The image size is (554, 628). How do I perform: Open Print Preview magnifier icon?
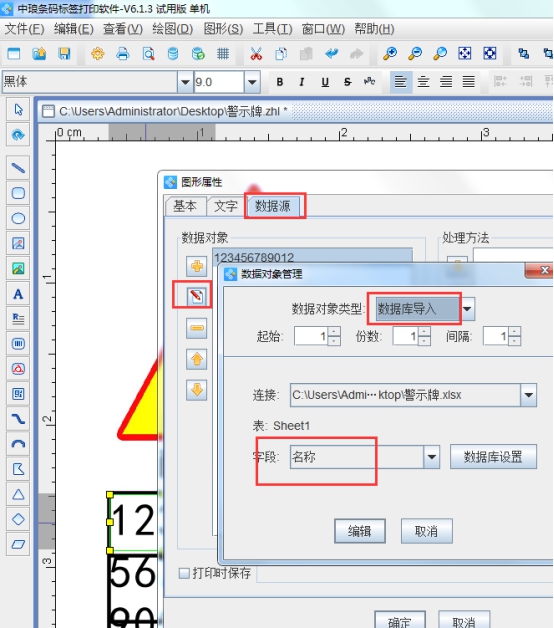coord(148,53)
